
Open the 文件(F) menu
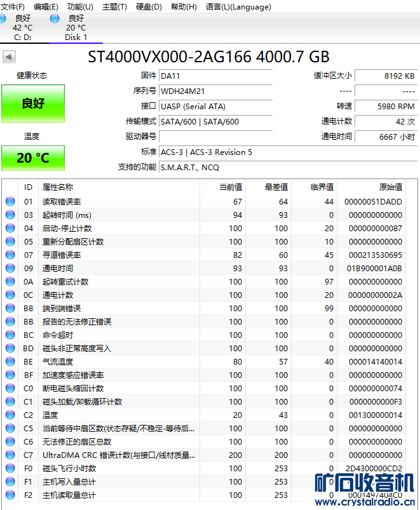click(x=13, y=7)
